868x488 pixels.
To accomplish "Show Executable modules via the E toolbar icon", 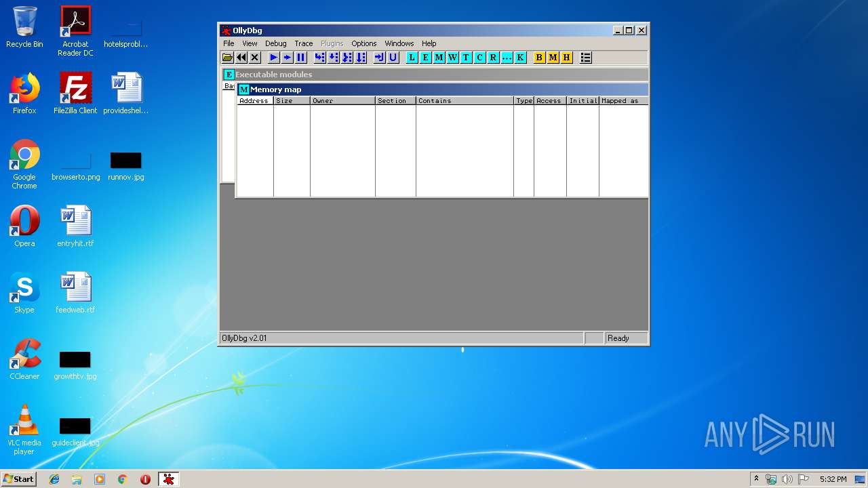I will click(425, 58).
